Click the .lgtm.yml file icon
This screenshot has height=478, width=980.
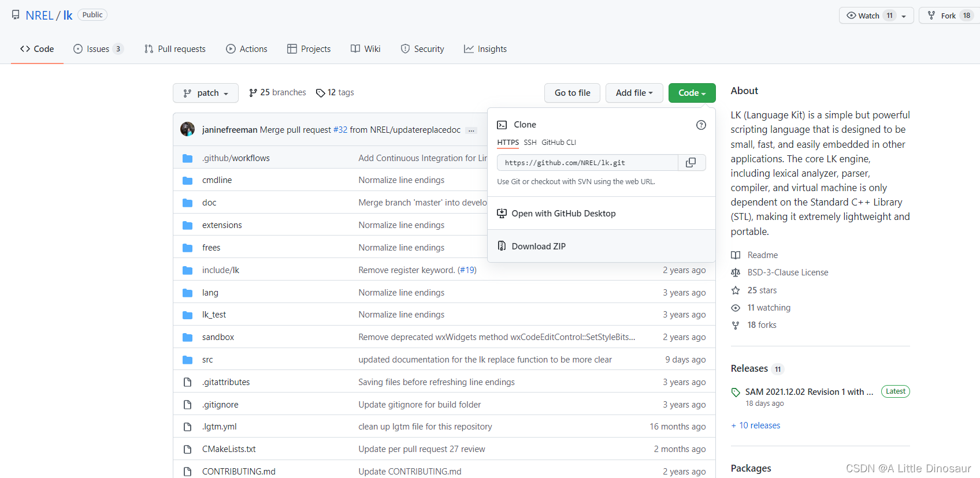pos(187,427)
